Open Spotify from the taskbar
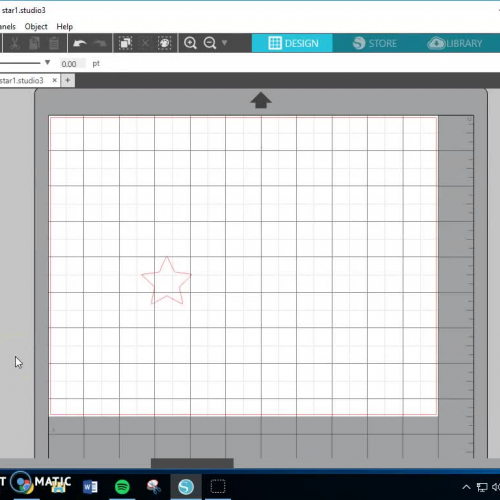This screenshot has width=500, height=500. click(122, 487)
